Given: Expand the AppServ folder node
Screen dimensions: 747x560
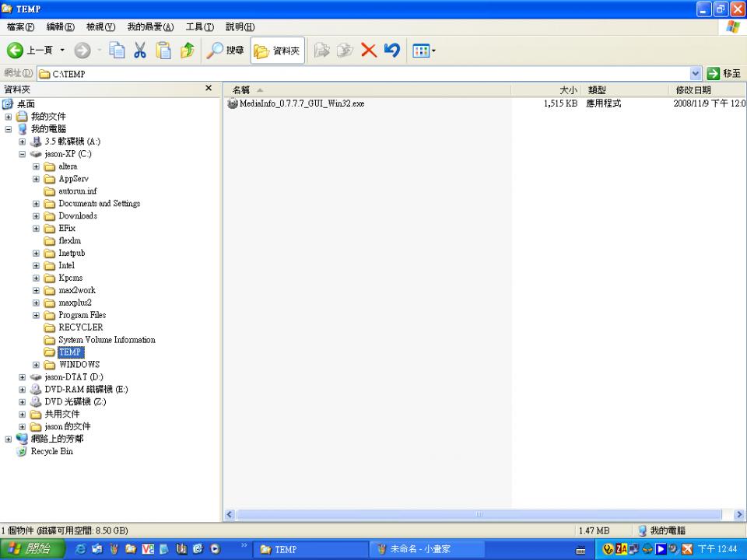Looking at the screenshot, I should pyautogui.click(x=36, y=179).
